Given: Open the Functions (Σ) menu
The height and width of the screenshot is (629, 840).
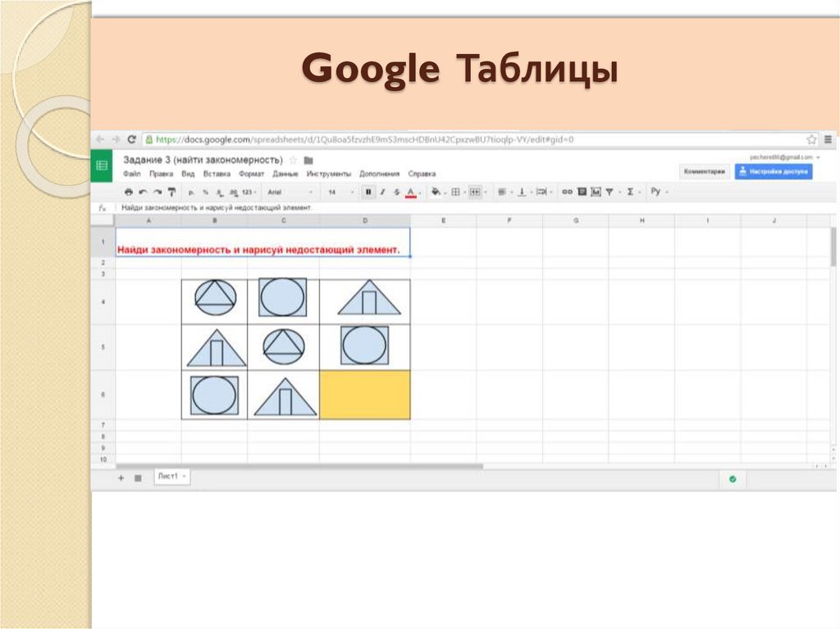Looking at the screenshot, I should [631, 192].
